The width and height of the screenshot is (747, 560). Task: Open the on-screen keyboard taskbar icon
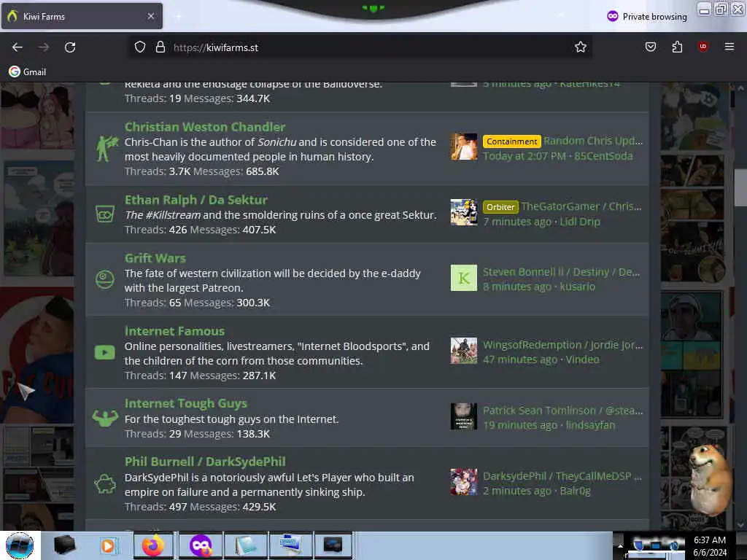(x=290, y=545)
